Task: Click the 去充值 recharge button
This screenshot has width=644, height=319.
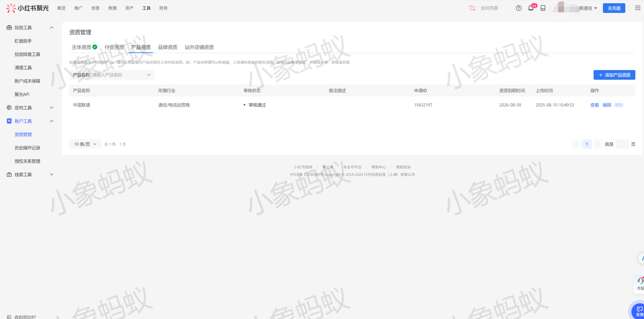Action: click(614, 8)
